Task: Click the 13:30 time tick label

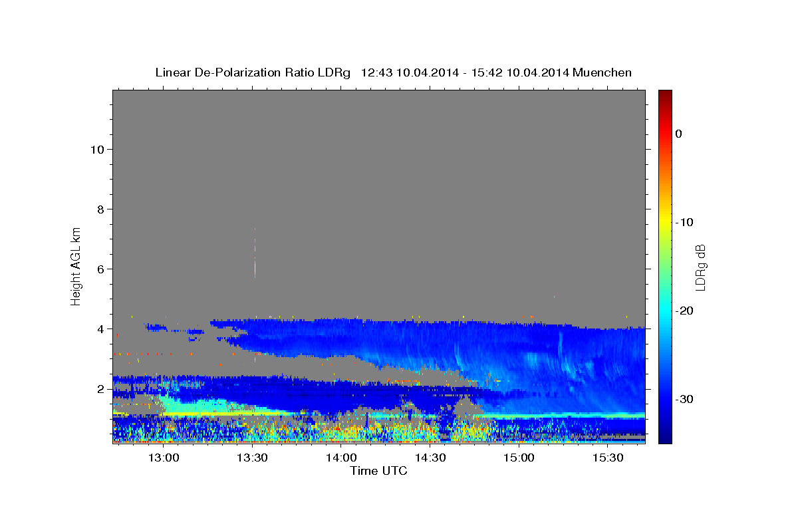Action: [x=252, y=458]
